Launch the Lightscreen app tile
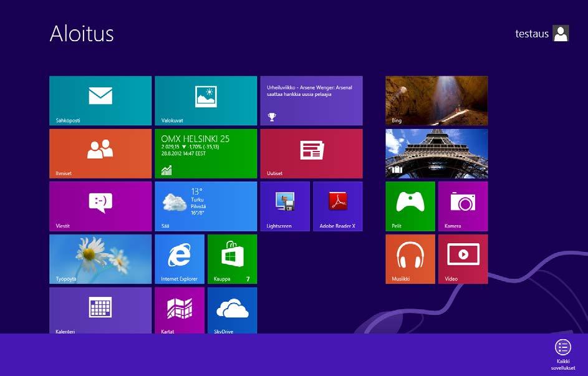 285,206
